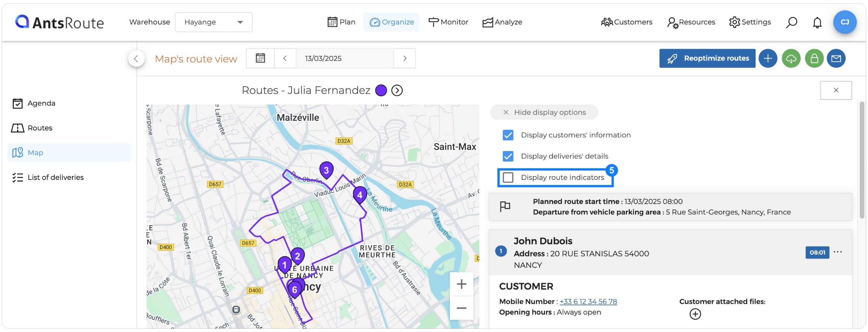Check Display route indicators
Screen dimensions: 868x332
pyautogui.click(x=508, y=177)
